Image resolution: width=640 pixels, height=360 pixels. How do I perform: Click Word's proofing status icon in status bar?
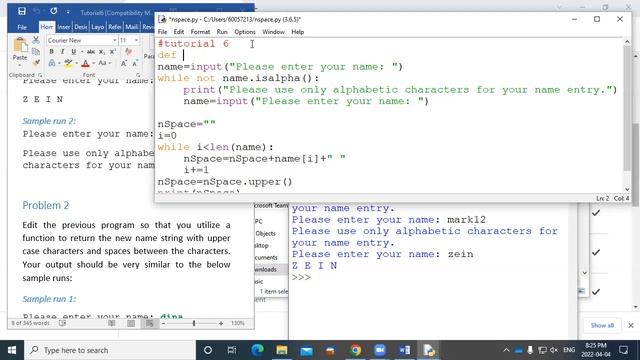(62, 323)
